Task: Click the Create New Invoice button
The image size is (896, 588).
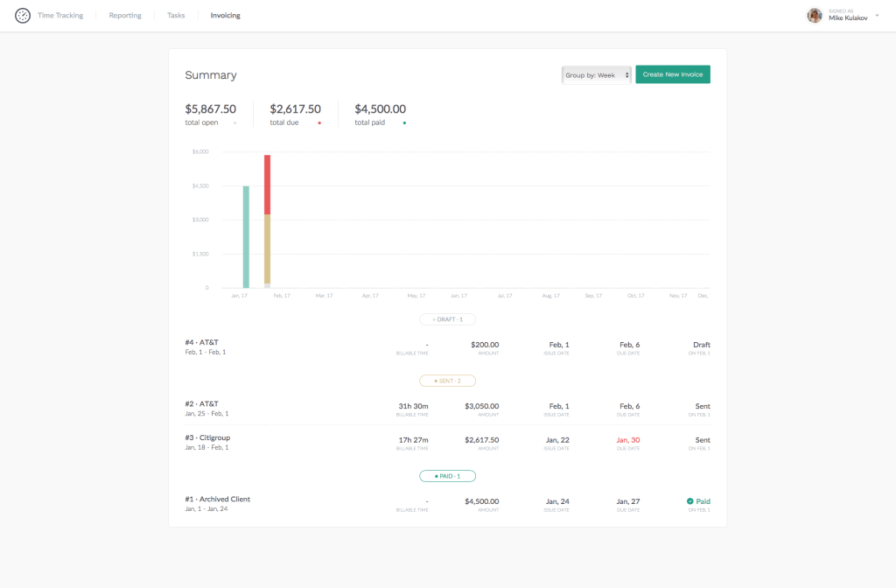Action: 672,74
